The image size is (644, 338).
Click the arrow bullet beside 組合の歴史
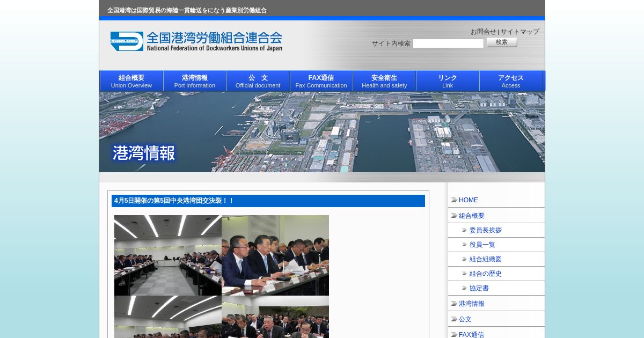465,274
